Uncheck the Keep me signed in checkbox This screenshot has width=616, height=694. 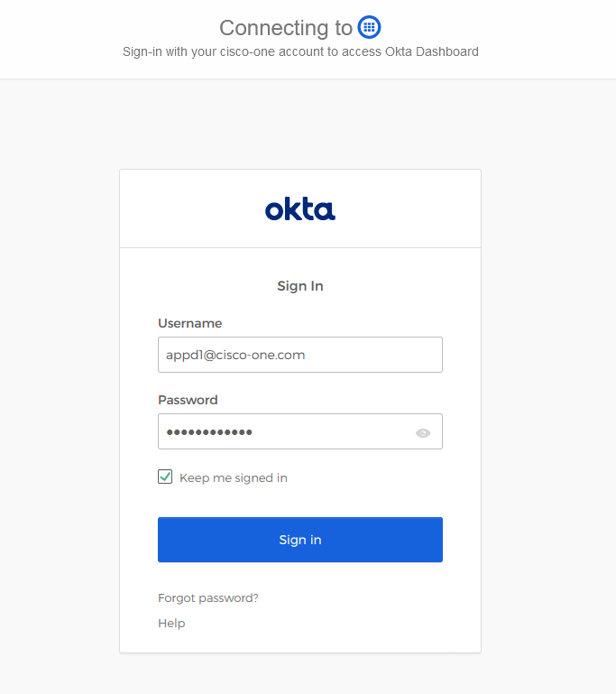pos(165,477)
